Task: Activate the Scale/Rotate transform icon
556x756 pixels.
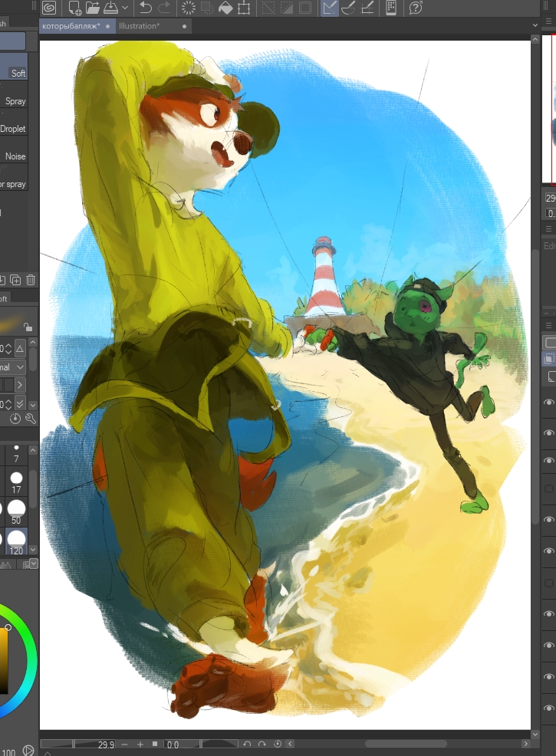Action: tap(244, 8)
